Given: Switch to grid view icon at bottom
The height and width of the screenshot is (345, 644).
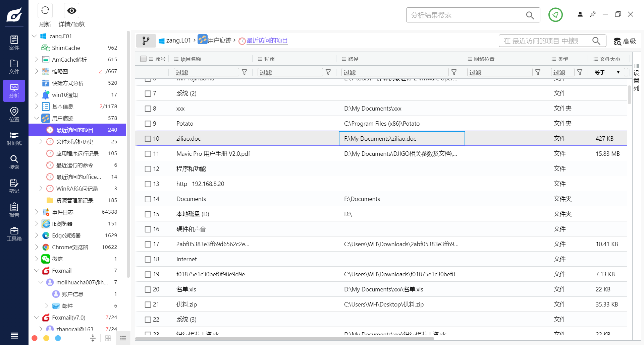Looking at the screenshot, I should point(108,338).
